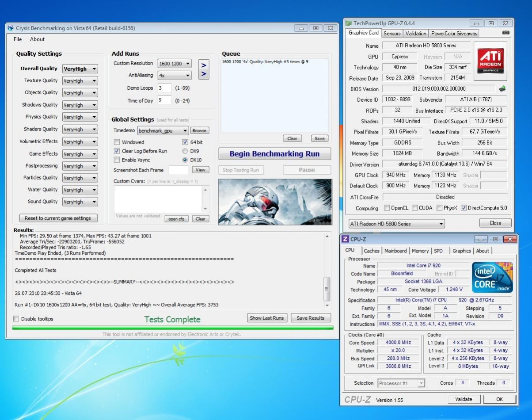Switch to the CPU-Z Memory tab
The image size is (532, 420).
point(420,251)
